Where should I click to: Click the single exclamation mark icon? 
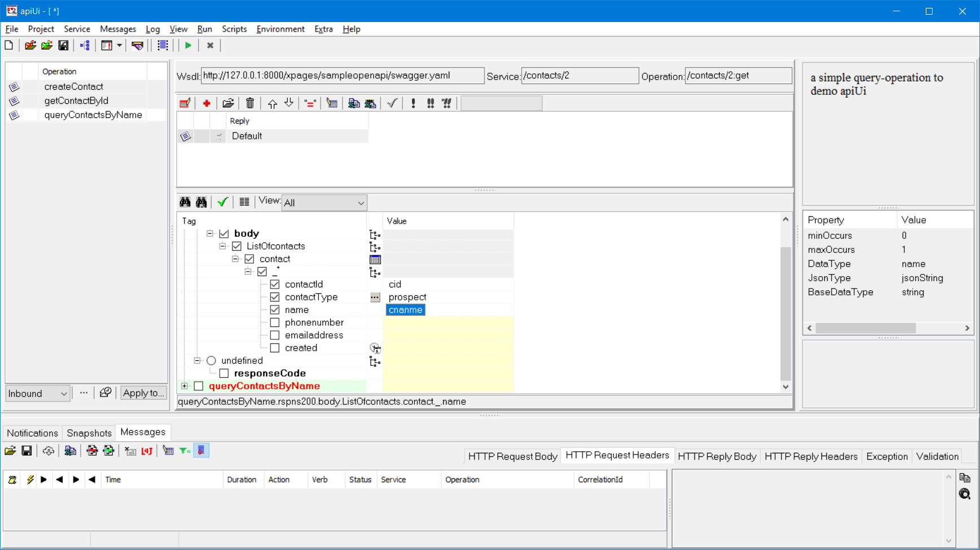click(413, 103)
